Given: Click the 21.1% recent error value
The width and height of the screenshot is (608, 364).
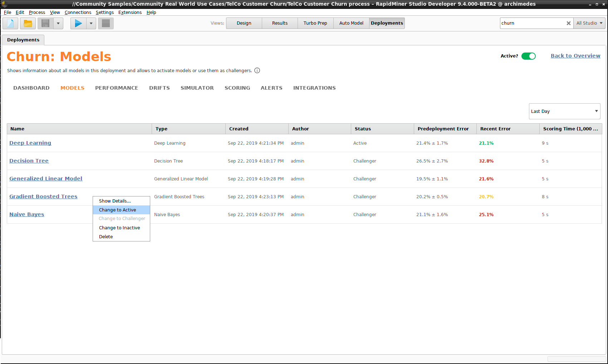Looking at the screenshot, I should click(x=486, y=143).
